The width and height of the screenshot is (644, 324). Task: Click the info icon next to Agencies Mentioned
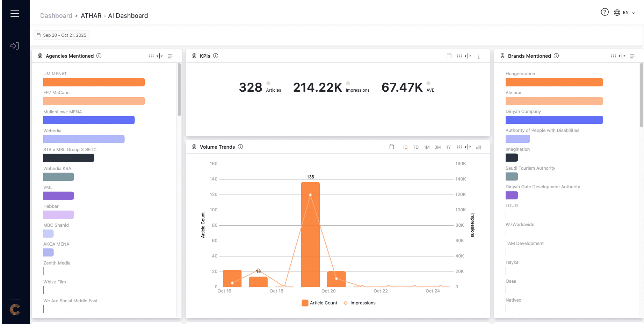[x=99, y=56]
